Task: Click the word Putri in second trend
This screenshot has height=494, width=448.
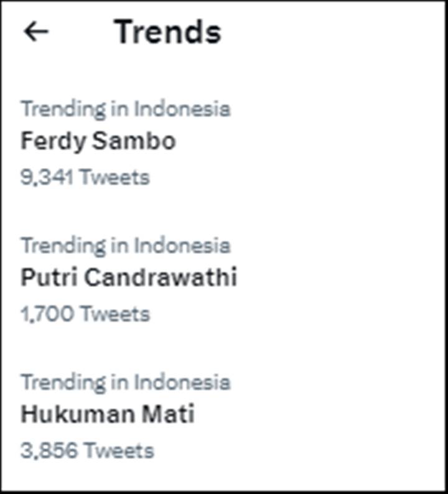Action: tap(49, 277)
